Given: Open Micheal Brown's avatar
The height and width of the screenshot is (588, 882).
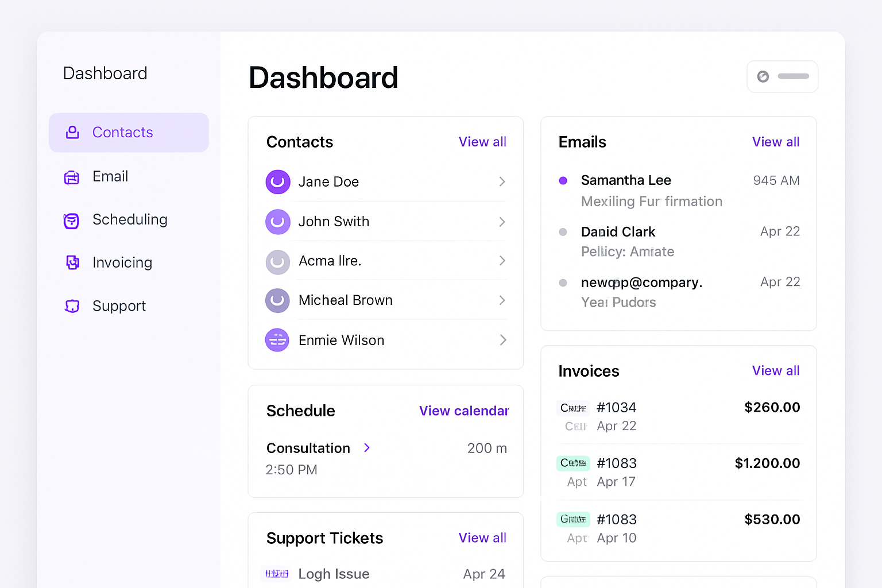Looking at the screenshot, I should [x=277, y=300].
